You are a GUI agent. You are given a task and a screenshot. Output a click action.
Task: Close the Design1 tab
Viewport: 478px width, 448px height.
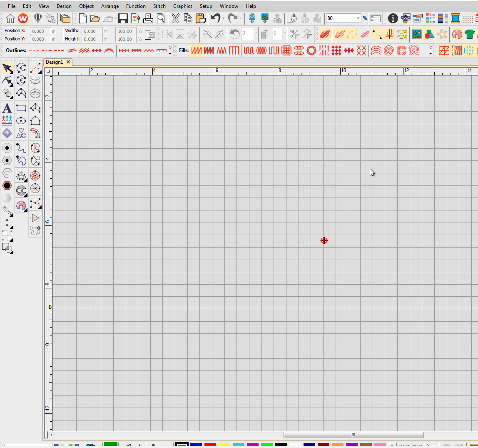coord(68,62)
